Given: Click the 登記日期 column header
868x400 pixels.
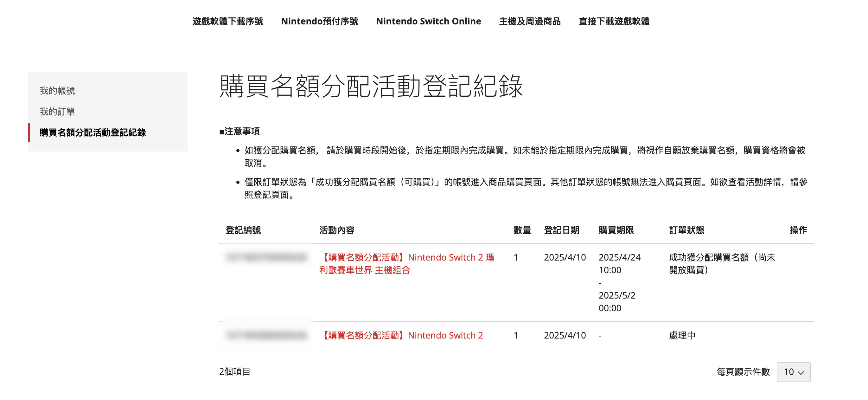Looking at the screenshot, I should click(561, 230).
